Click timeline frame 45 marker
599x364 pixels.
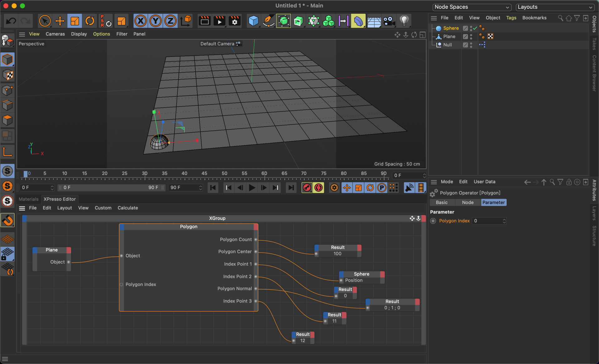click(x=204, y=173)
